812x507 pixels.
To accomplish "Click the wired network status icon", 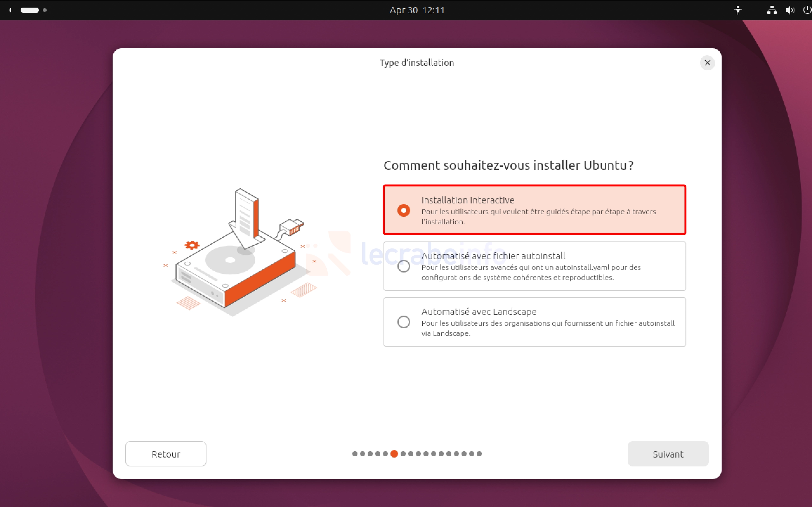I will pyautogui.click(x=772, y=10).
